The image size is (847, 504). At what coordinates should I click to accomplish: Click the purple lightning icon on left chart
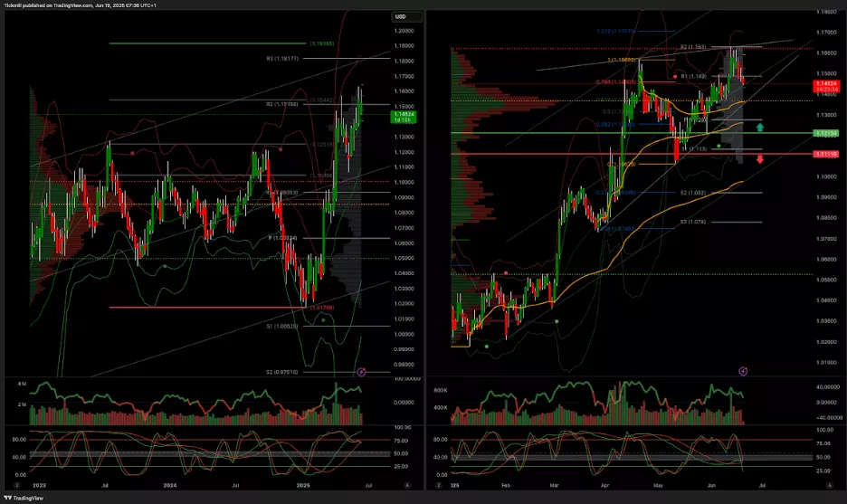pos(362,371)
